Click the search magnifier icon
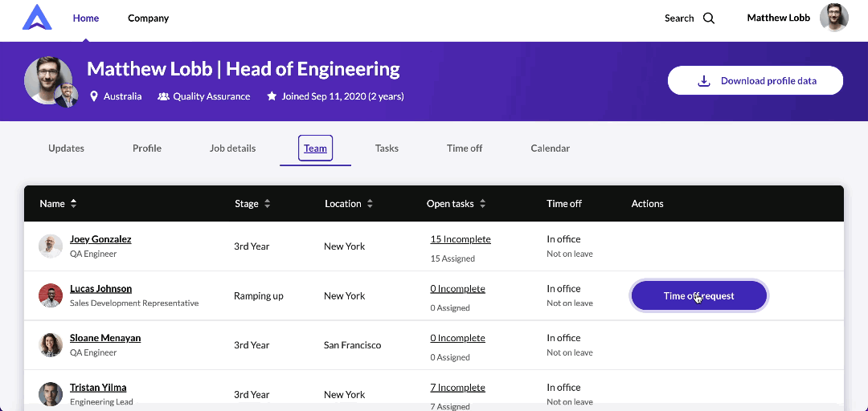 (709, 18)
